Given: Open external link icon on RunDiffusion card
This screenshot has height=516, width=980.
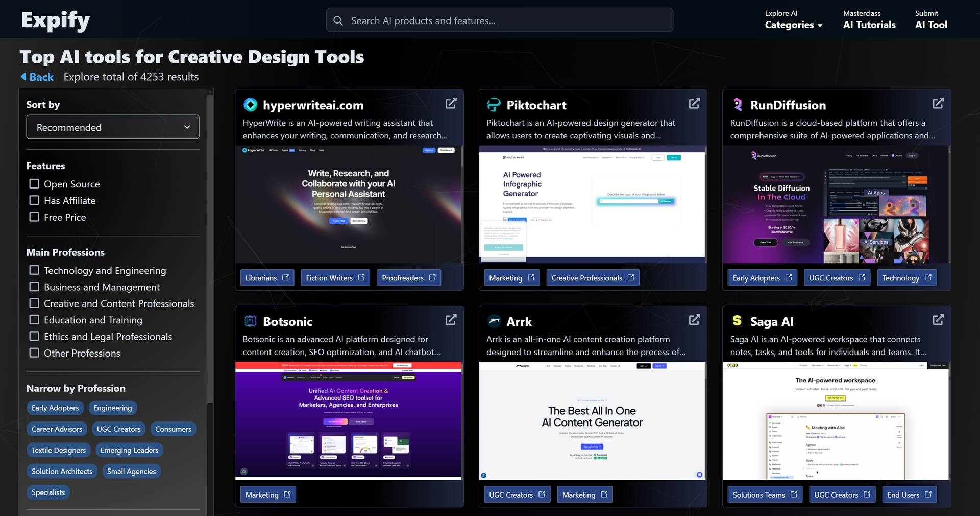Looking at the screenshot, I should (938, 103).
